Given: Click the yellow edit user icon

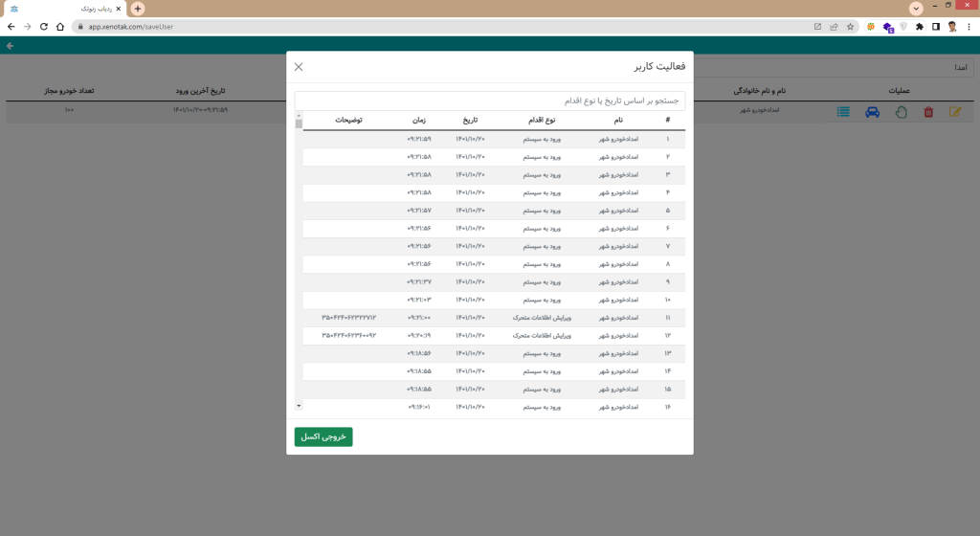Looking at the screenshot, I should click(955, 112).
